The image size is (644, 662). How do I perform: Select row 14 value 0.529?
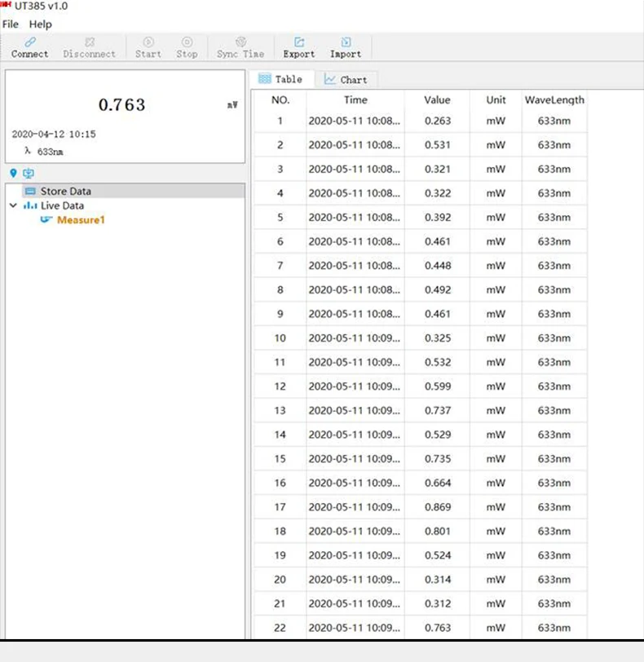(x=438, y=435)
